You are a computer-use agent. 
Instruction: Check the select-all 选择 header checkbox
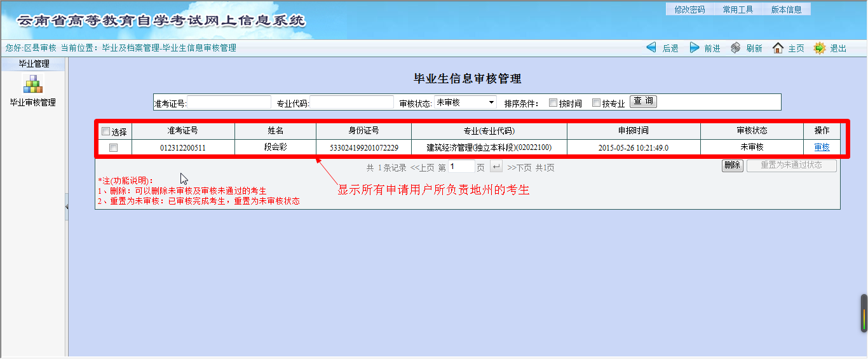(105, 132)
